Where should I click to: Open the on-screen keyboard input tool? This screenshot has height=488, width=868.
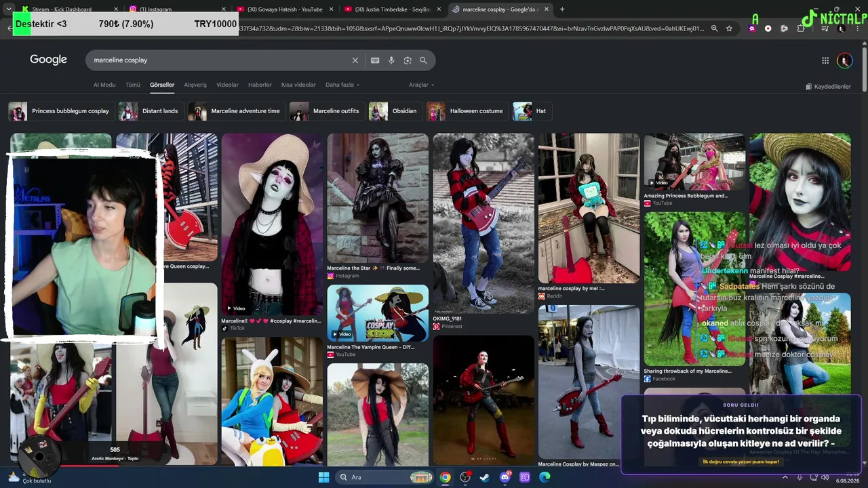(x=375, y=60)
